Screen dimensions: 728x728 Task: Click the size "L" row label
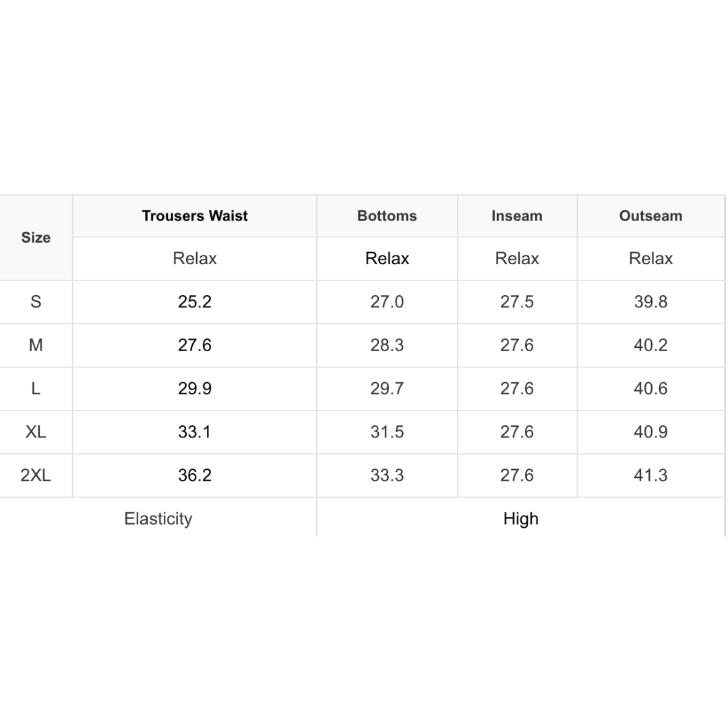(36, 388)
